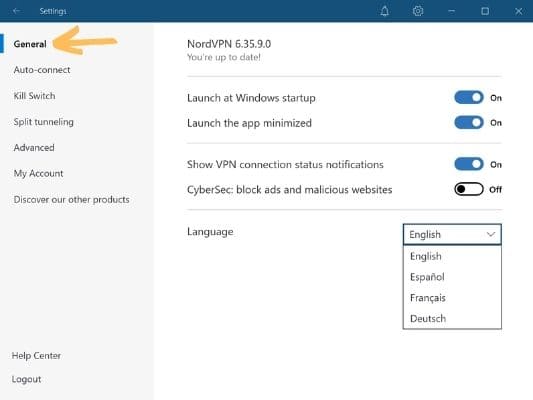Open the Auto-connect settings section
The width and height of the screenshot is (533, 400).
(42, 70)
